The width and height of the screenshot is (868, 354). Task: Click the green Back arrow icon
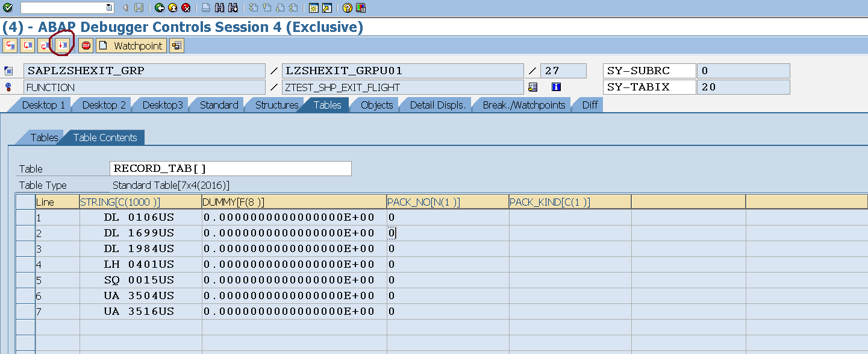[159, 8]
